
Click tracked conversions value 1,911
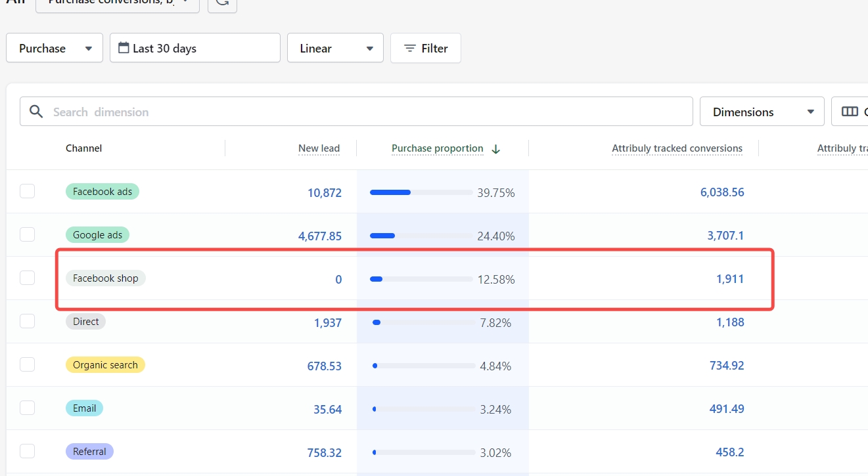click(x=730, y=279)
